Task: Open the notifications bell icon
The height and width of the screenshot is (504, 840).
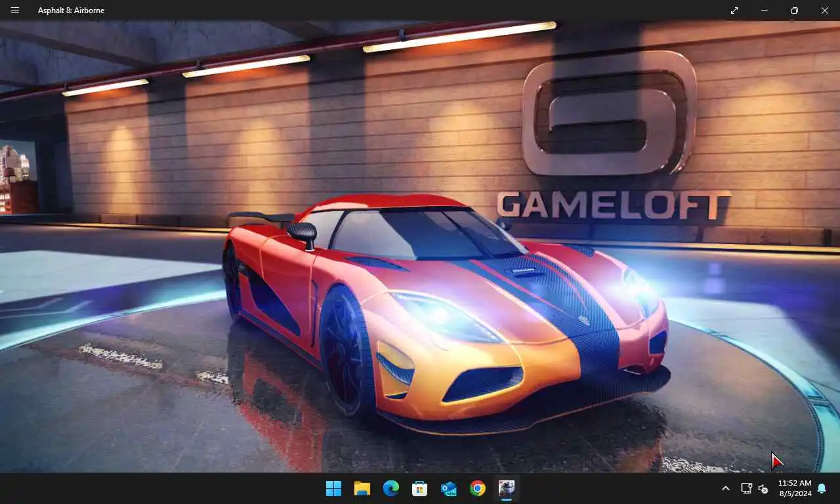Action: pos(822,488)
